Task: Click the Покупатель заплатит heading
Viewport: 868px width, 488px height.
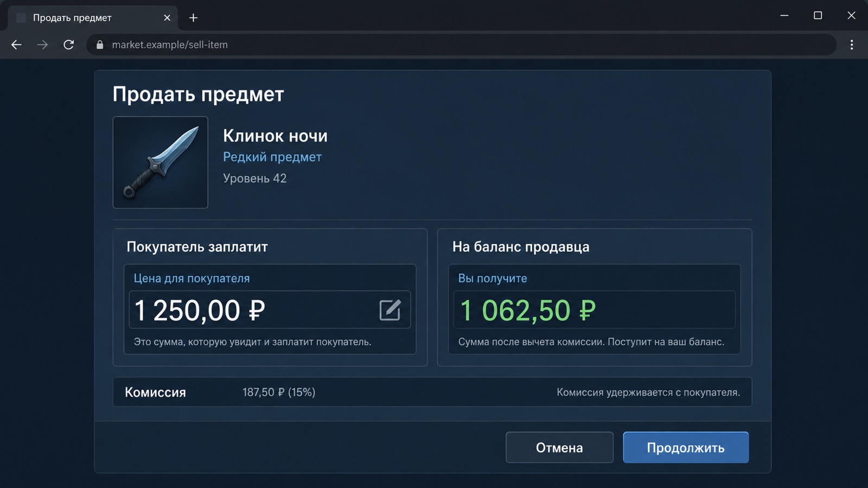Action: coord(197,247)
